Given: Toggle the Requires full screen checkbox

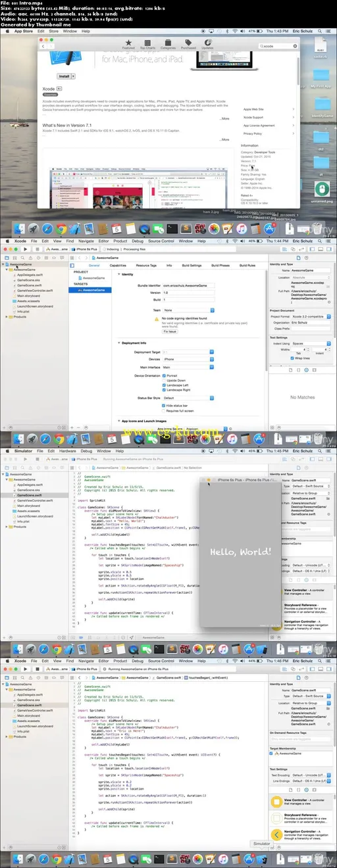Looking at the screenshot, I should point(165,410).
